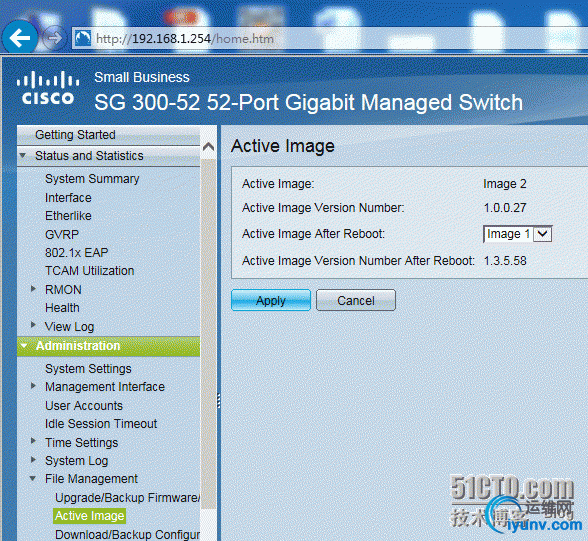Select the RMON menu entry
The image size is (588, 541).
tap(63, 289)
